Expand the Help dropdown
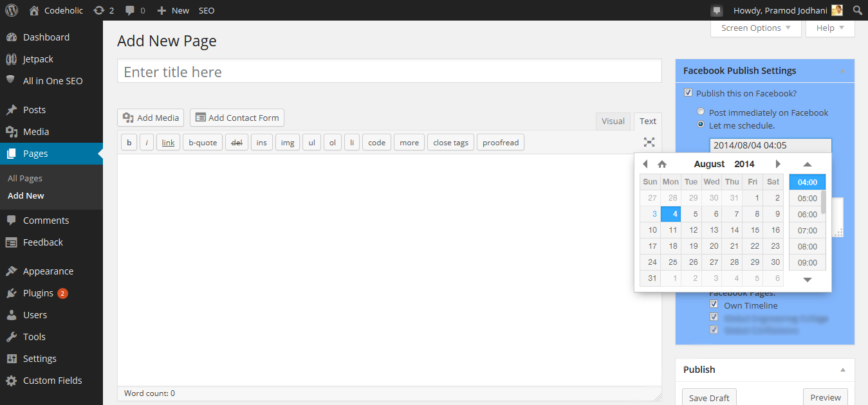This screenshot has height=405, width=868. 830,28
